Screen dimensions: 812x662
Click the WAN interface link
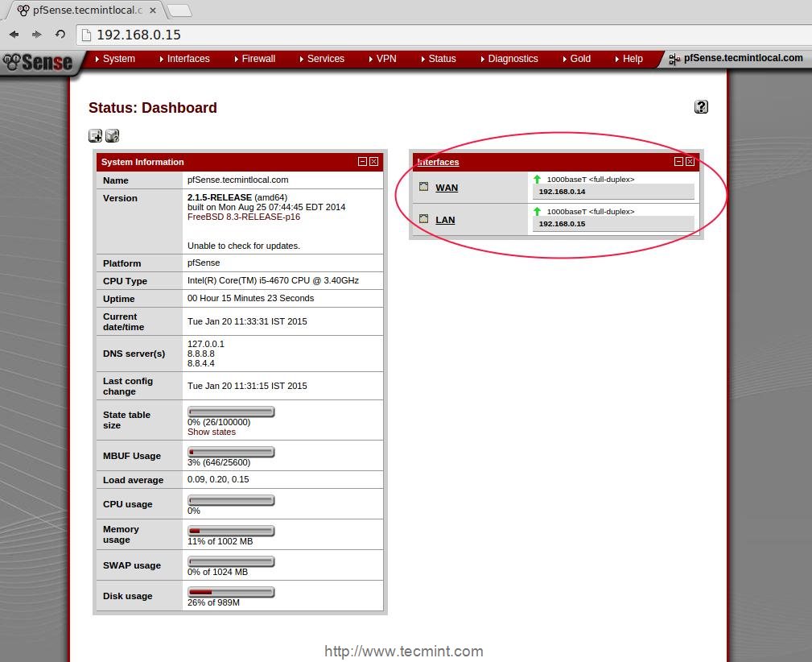pyautogui.click(x=447, y=188)
